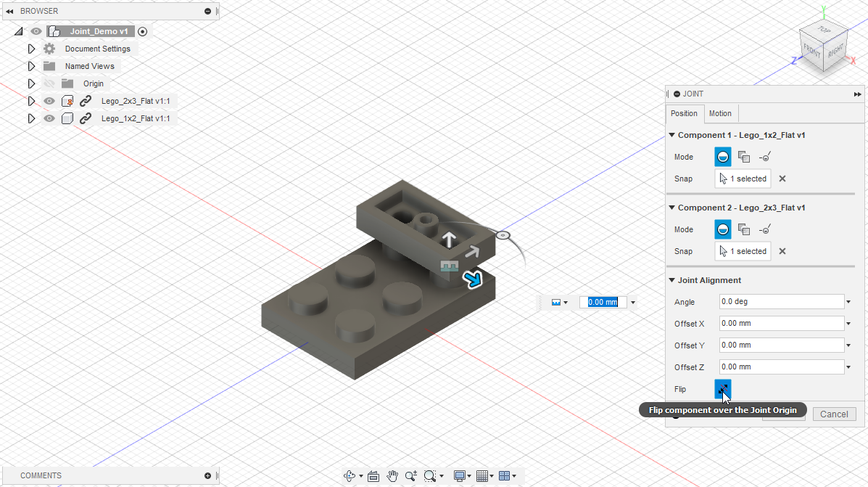Open Angle field dropdown arrow

pyautogui.click(x=848, y=302)
